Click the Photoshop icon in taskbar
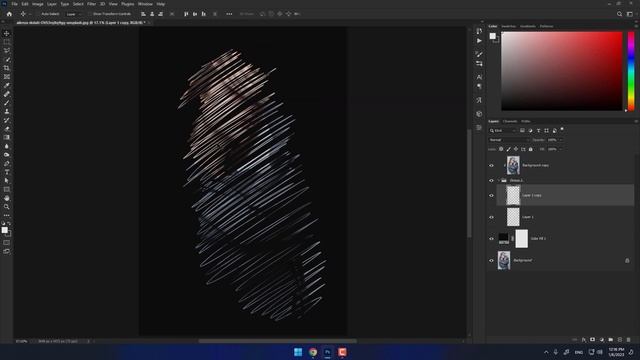Image resolution: width=640 pixels, height=360 pixels. [x=327, y=352]
